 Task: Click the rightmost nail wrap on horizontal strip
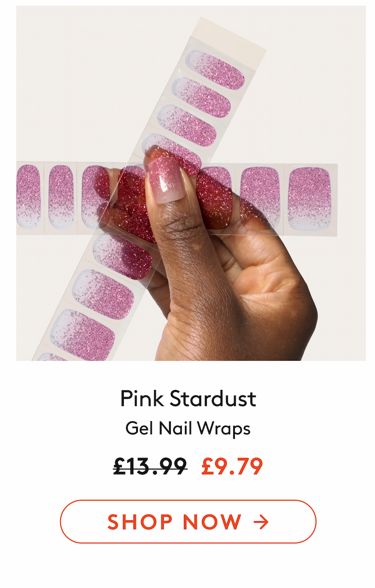(x=310, y=198)
